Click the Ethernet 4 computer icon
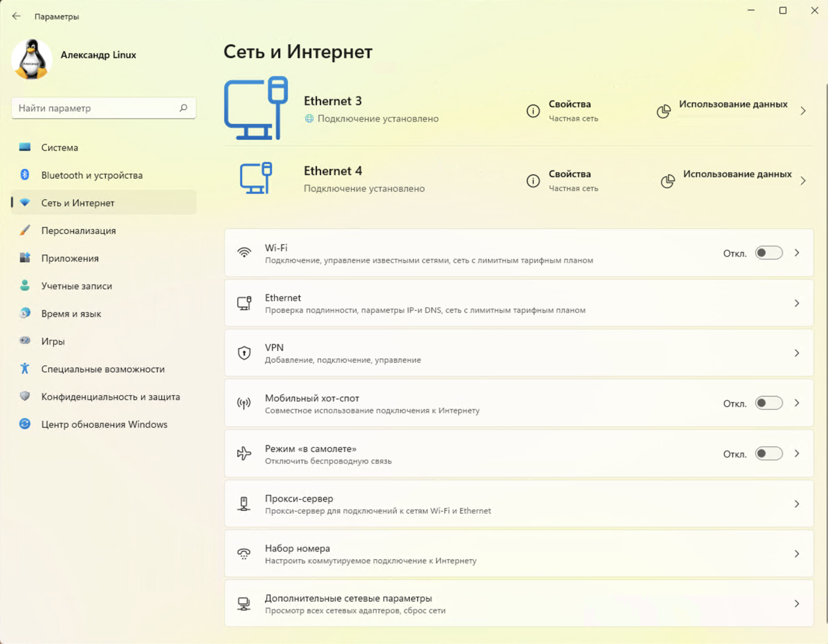Image resolution: width=828 pixels, height=644 pixels. (256, 178)
